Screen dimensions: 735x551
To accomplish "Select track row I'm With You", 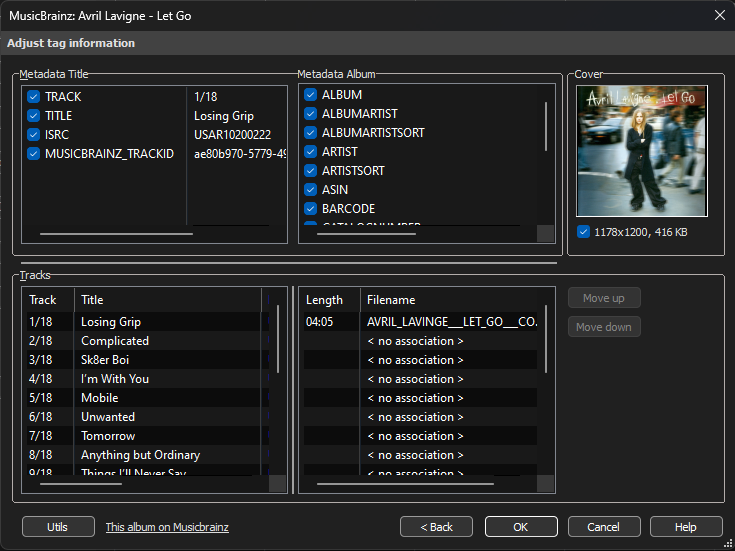I will coord(148,379).
